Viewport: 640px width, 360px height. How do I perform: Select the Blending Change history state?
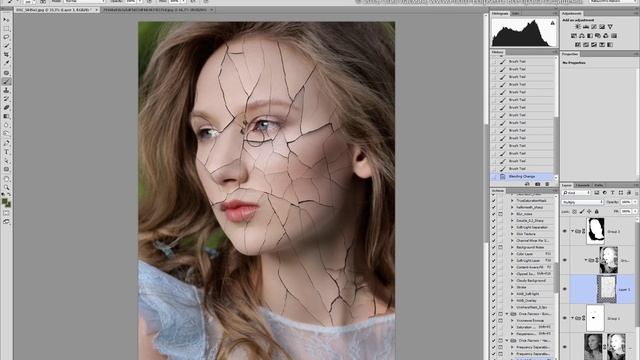(x=523, y=177)
